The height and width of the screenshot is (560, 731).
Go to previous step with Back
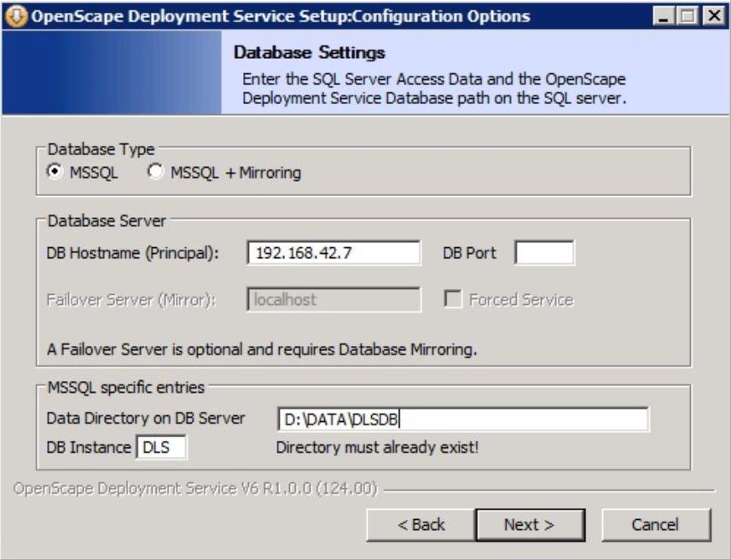point(421,524)
